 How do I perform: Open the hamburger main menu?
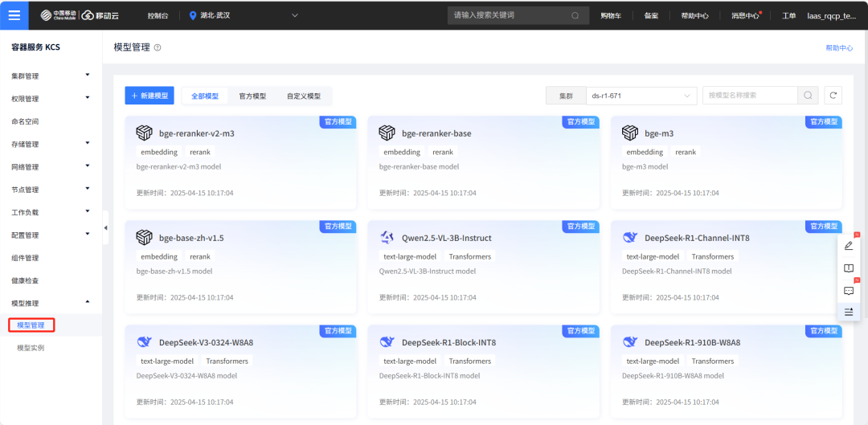pos(14,15)
